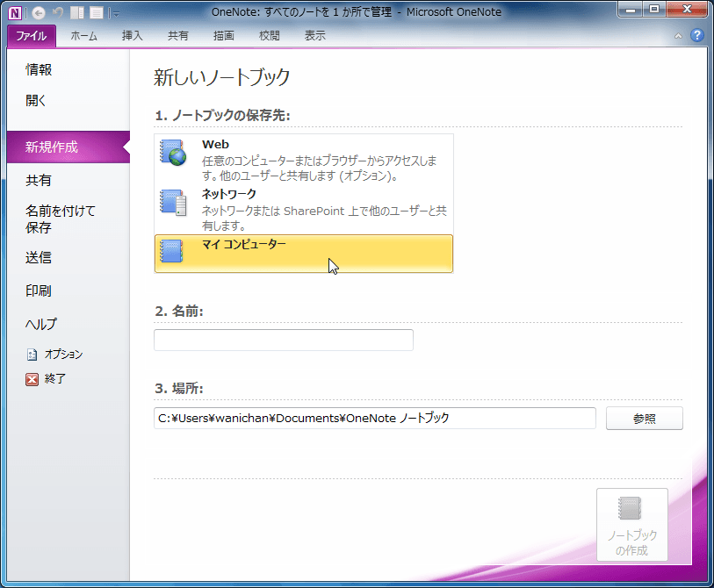The width and height of the screenshot is (714, 588).
Task: Click the Options page icon in sidebar
Action: [32, 354]
